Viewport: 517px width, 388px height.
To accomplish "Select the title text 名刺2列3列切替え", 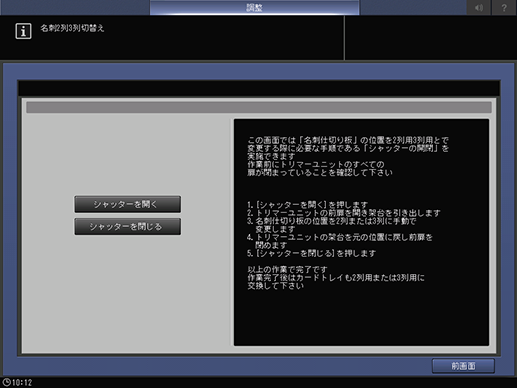I will point(72,28).
